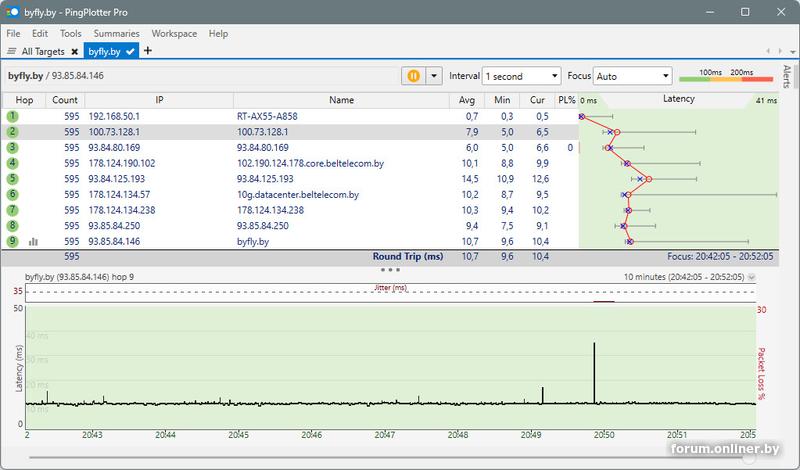Switch to the byfly.by tab

104,51
